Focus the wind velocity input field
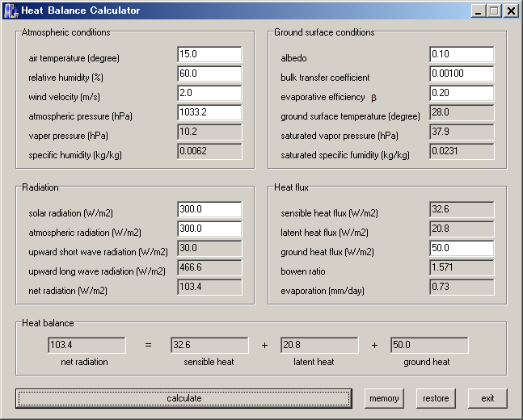 [209, 93]
